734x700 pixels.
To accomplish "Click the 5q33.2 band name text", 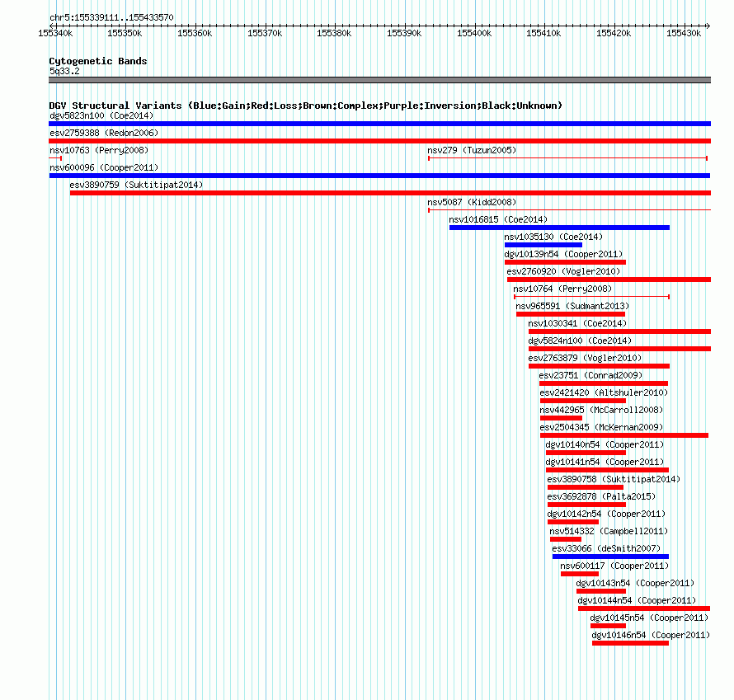I will (64, 71).
